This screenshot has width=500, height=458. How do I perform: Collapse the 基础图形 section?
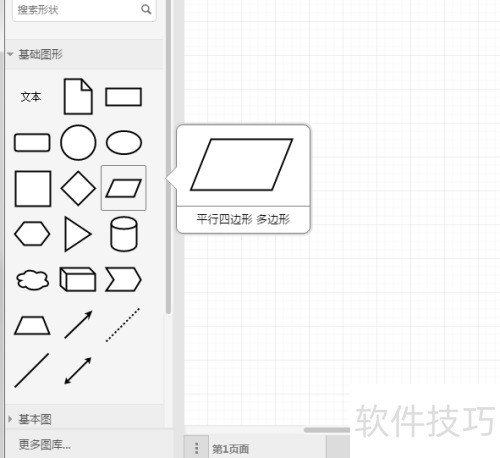click(84, 54)
